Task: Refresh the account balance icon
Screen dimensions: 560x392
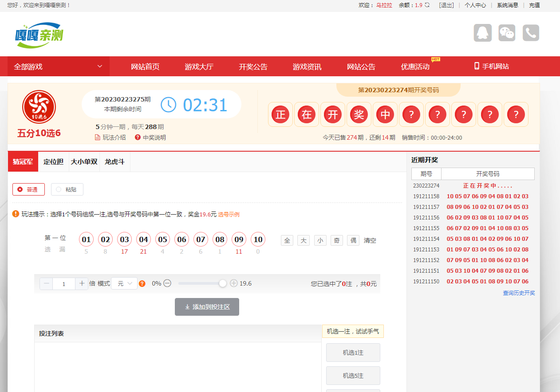Action: point(427,5)
